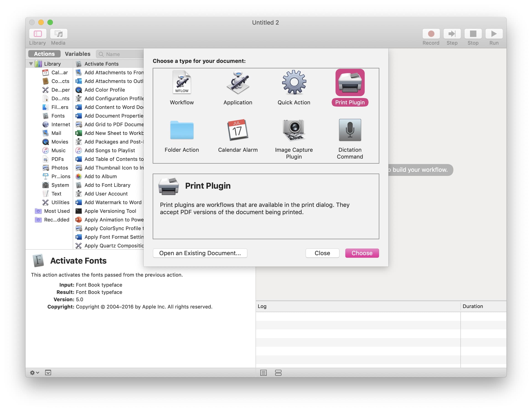Select the Folder Action document type
Viewport: 532px width, 411px height.
click(182, 136)
